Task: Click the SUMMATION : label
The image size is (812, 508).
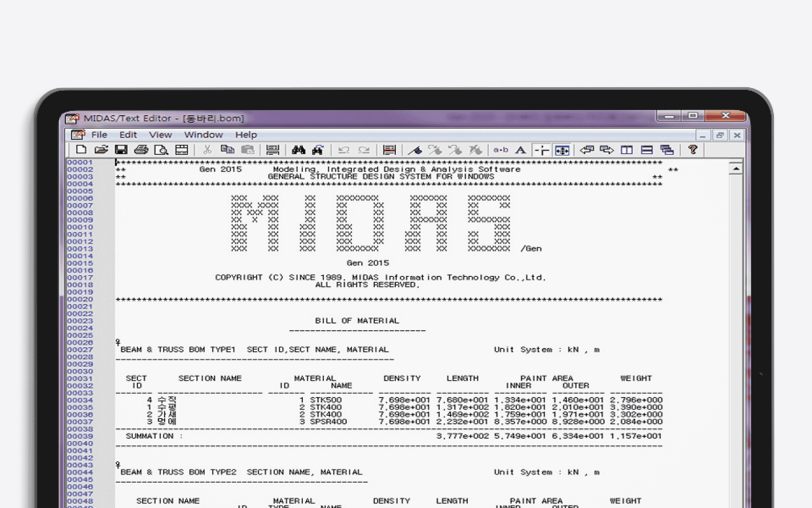Action: (x=154, y=436)
